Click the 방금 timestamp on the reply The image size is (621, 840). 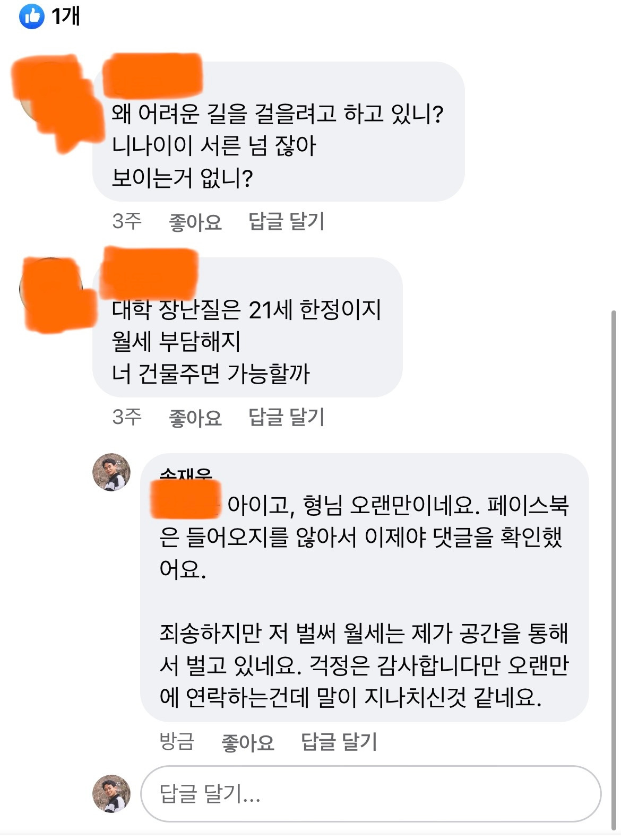(177, 741)
